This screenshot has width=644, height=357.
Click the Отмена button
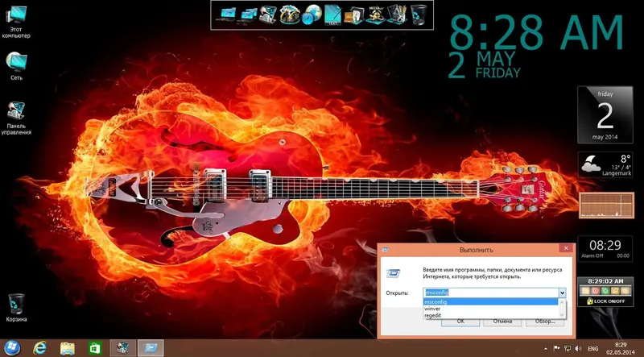coord(502,322)
